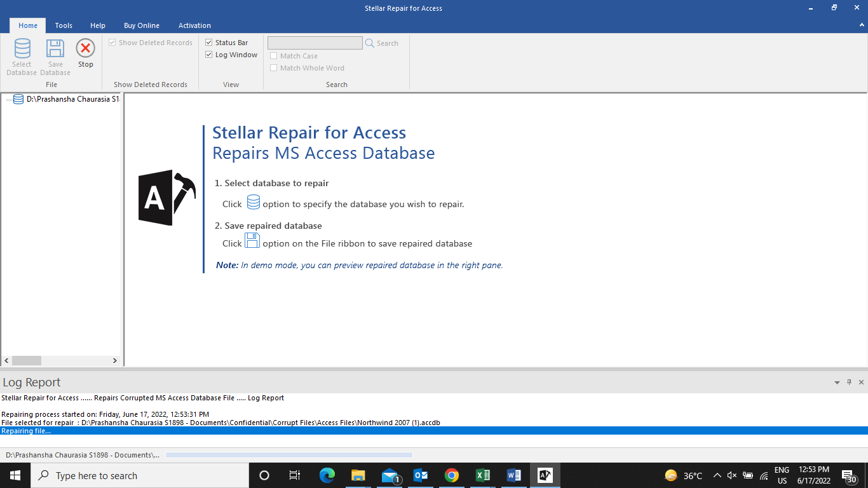
Task: Open the Activation tab
Action: (194, 25)
